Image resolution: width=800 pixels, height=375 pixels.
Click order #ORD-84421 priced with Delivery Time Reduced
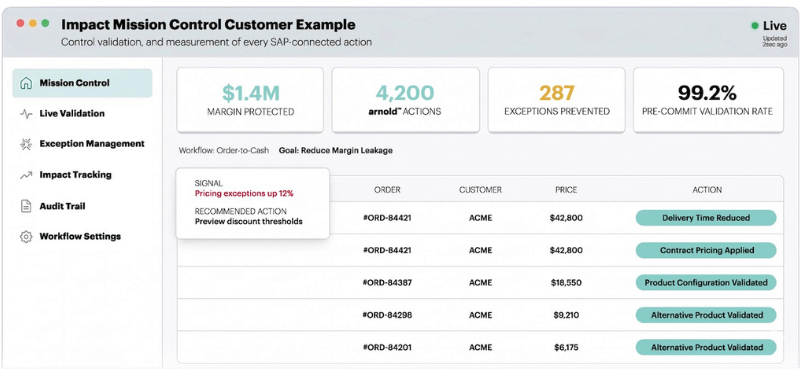click(387, 218)
